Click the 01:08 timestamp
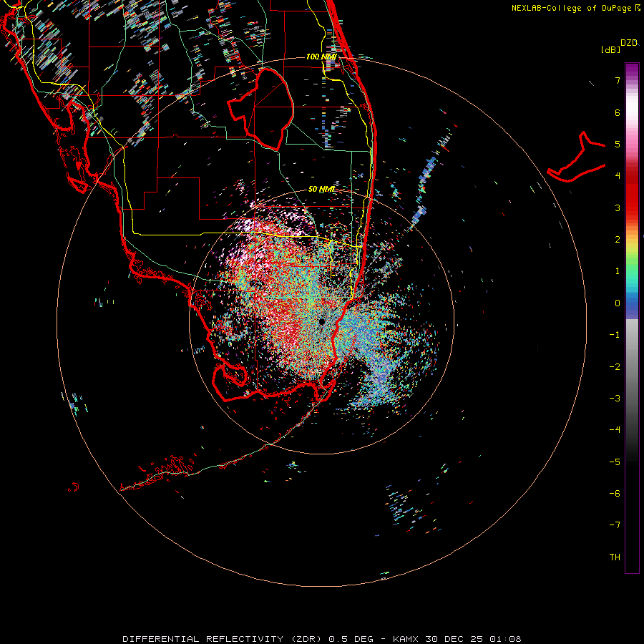Viewport: 644px width, 644px height. (x=506, y=639)
